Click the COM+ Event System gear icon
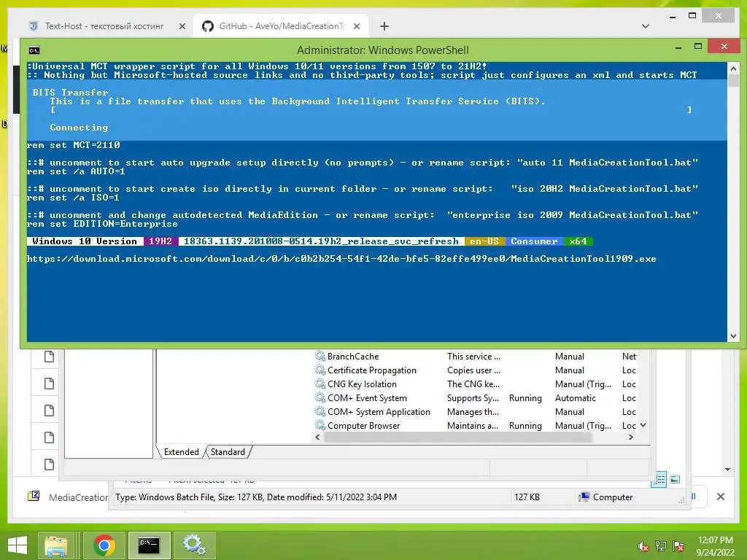 (320, 397)
